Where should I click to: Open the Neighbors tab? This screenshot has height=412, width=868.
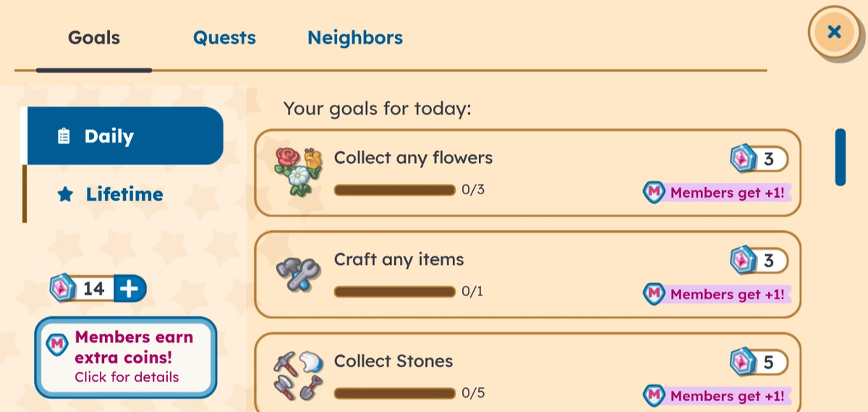[x=355, y=38]
